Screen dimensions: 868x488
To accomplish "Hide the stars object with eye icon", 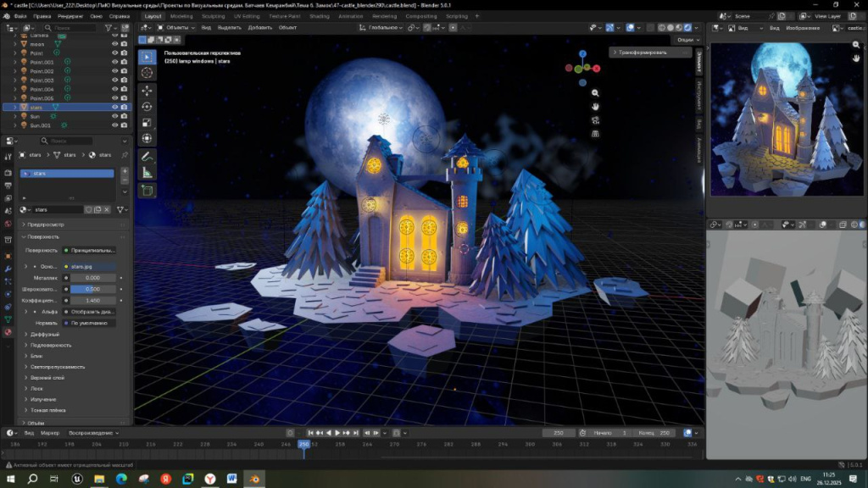I will pyautogui.click(x=114, y=108).
